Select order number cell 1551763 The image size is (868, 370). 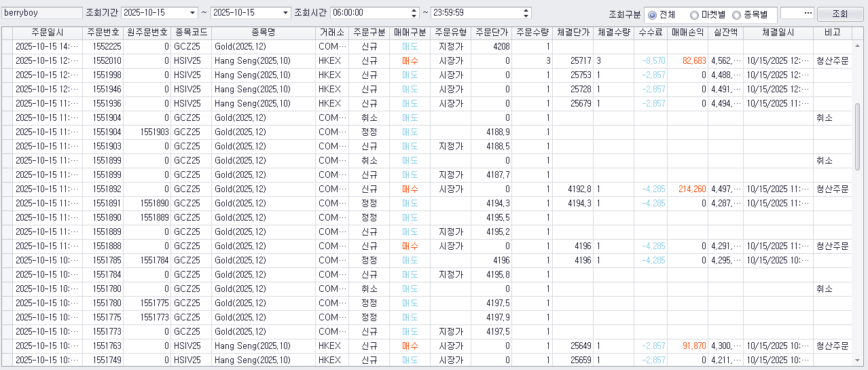(x=103, y=346)
